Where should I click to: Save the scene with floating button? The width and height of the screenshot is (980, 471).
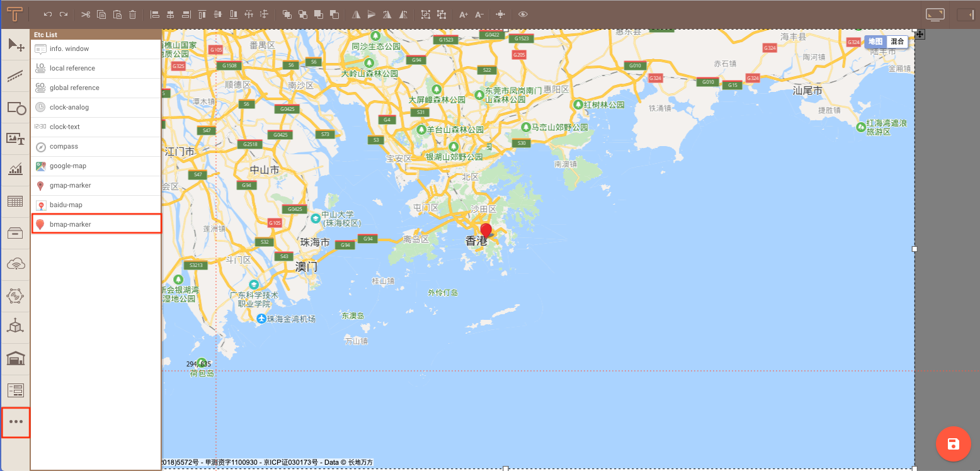click(953, 444)
